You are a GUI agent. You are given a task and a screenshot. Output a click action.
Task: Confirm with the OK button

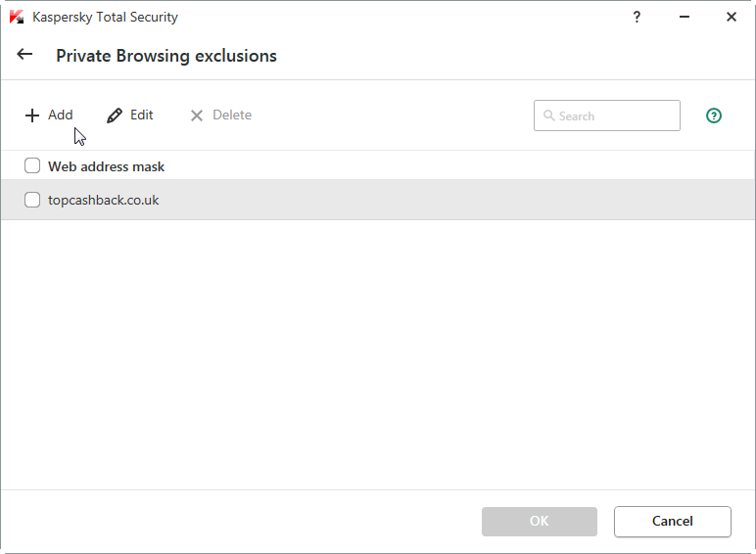[539, 521]
